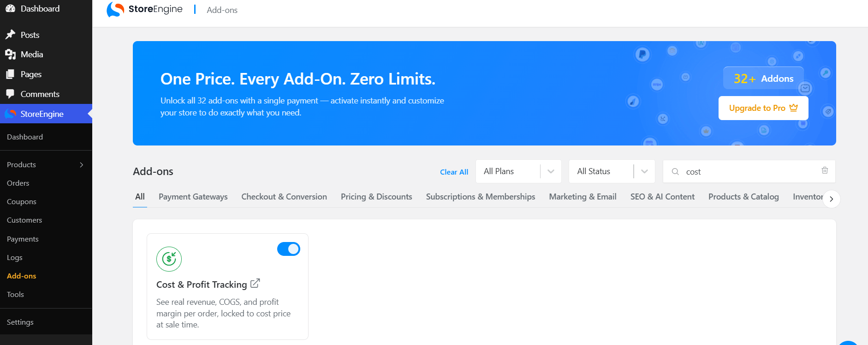Switch to Pricing & Discounts tab
This screenshot has width=868, height=345.
coord(376,197)
